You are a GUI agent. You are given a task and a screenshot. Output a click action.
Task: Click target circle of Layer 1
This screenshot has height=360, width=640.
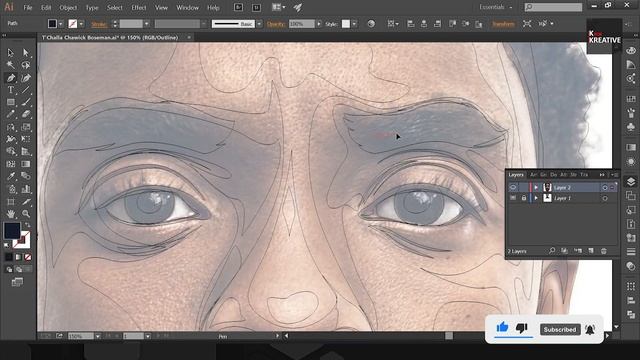604,198
